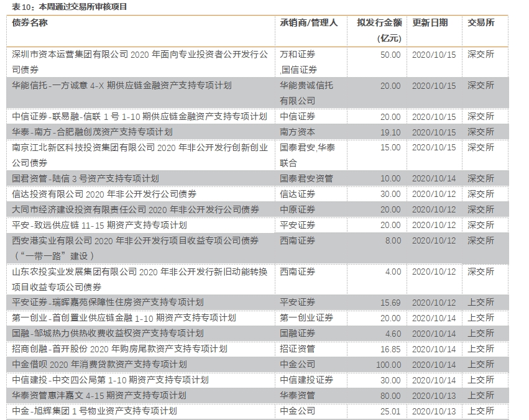Click '平安证券' in the 致远供应链 row
Image resolution: width=529 pixels, height=420 pixels.
click(297, 225)
